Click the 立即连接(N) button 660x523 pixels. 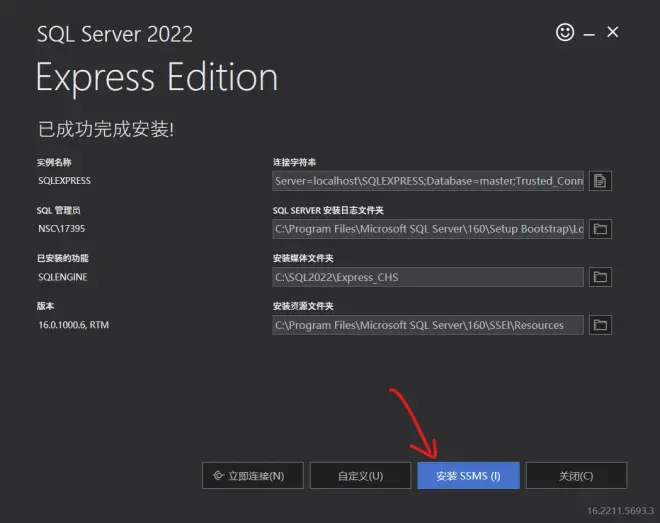(253, 475)
